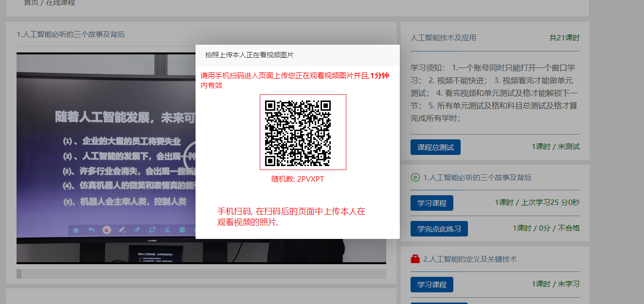Image resolution: width=644 pixels, height=304 pixels.
Task: Click the 1课时 / 0分 / 不合格 score text
Action: [546, 228]
